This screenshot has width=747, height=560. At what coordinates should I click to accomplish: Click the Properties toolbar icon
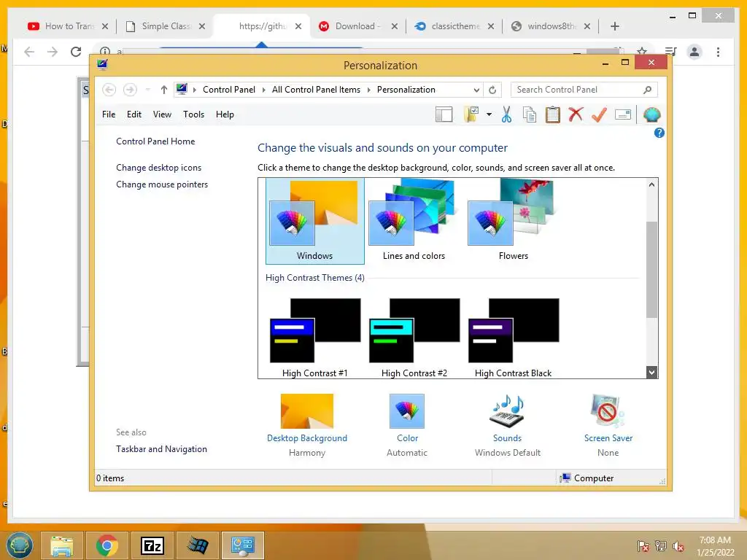[x=623, y=114]
